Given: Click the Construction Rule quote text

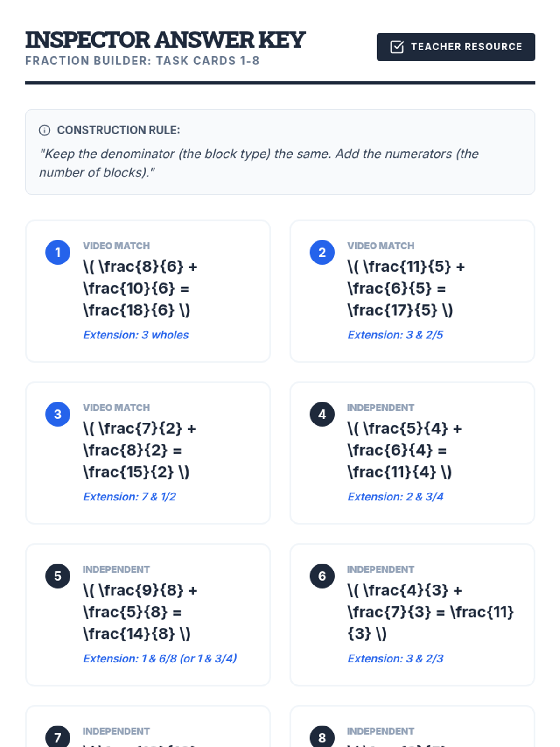Looking at the screenshot, I should pos(259,163).
